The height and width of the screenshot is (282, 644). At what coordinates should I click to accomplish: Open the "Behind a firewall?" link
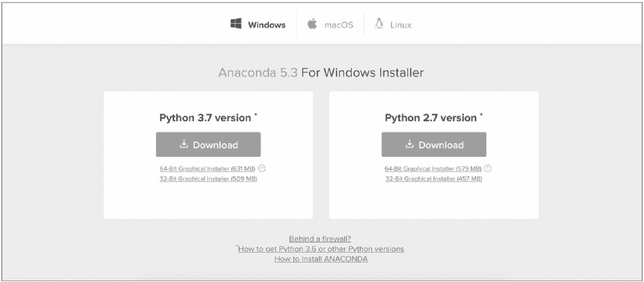[320, 239]
